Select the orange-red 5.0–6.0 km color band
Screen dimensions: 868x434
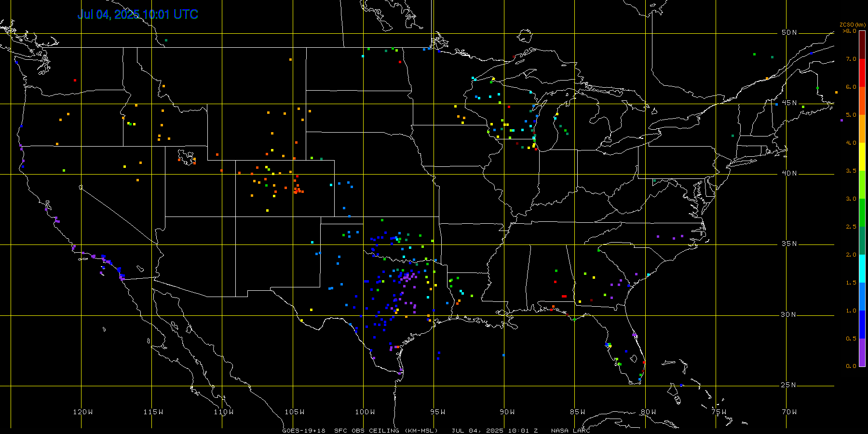click(x=862, y=101)
